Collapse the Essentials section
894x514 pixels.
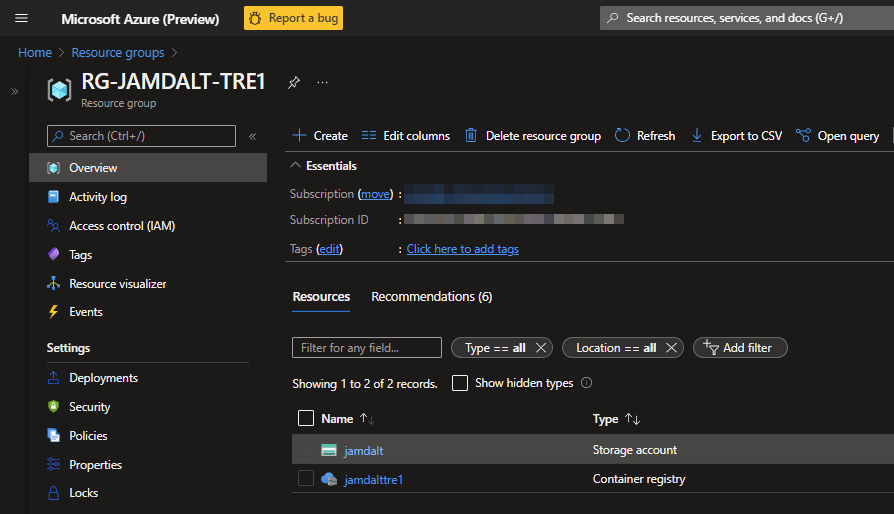[x=295, y=166]
